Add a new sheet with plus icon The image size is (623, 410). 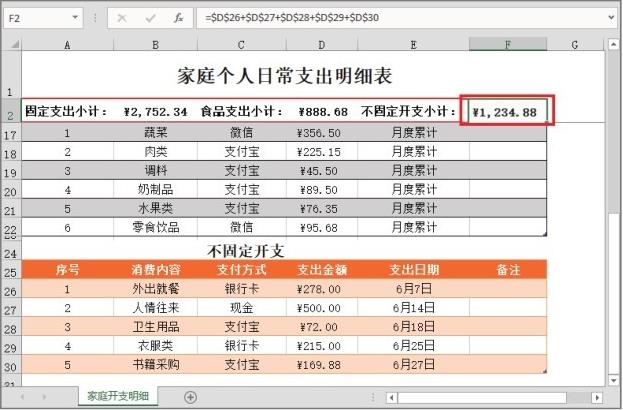pos(190,397)
